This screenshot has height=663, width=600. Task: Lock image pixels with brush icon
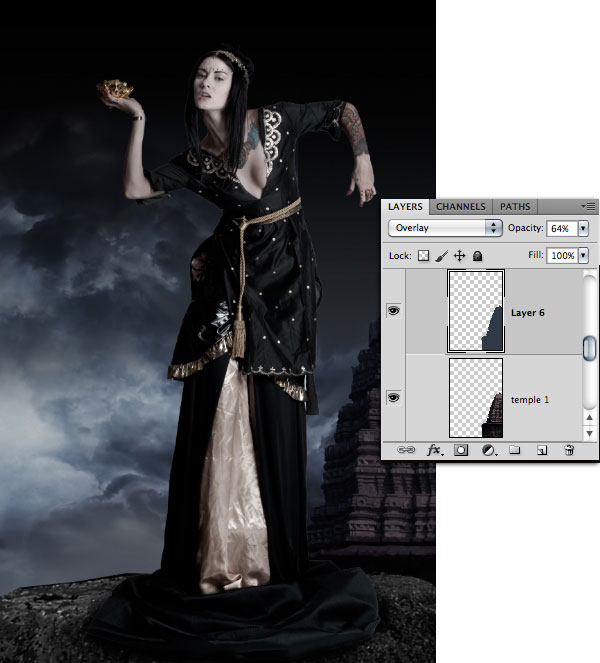441,256
